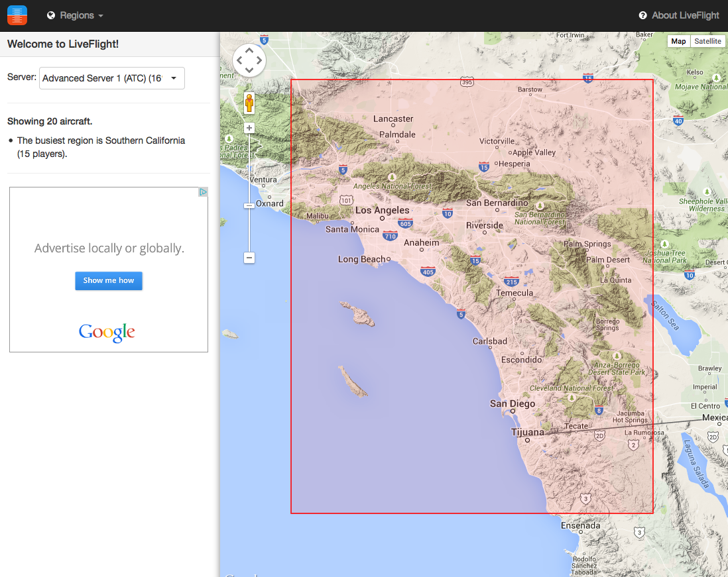Click the Showing 20 aircraft text
The image size is (728, 577).
[50, 121]
